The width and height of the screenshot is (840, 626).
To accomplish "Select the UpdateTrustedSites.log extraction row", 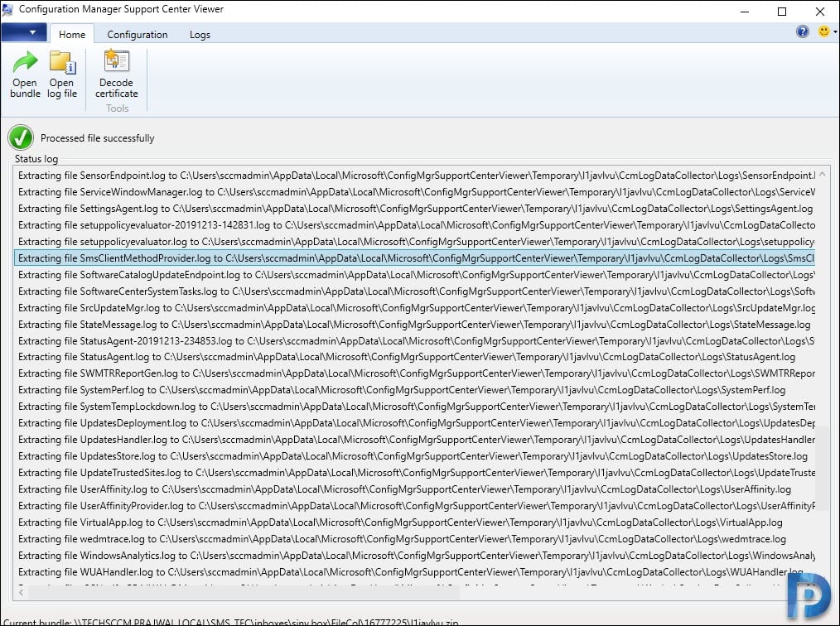I will [415, 473].
